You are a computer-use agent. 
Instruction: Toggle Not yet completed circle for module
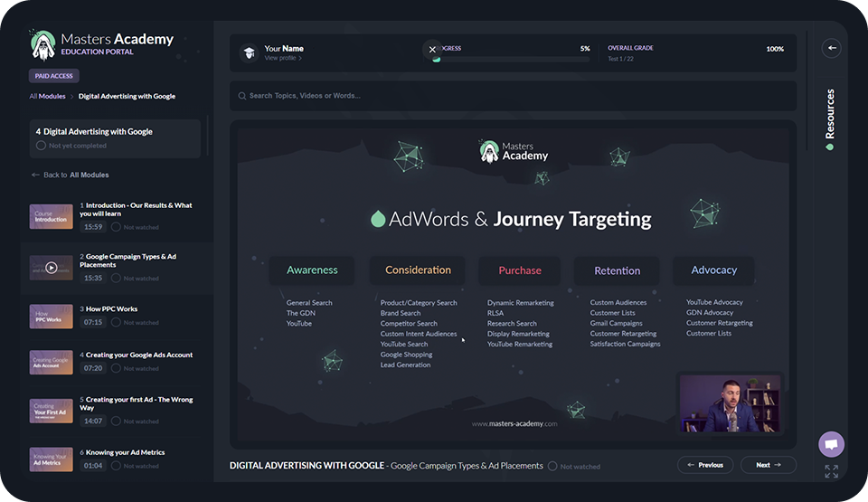click(41, 146)
